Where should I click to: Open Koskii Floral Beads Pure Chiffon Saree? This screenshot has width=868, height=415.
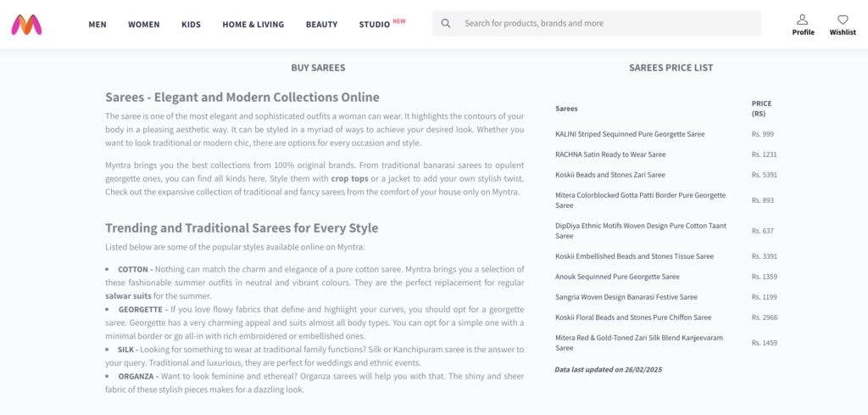tap(633, 317)
